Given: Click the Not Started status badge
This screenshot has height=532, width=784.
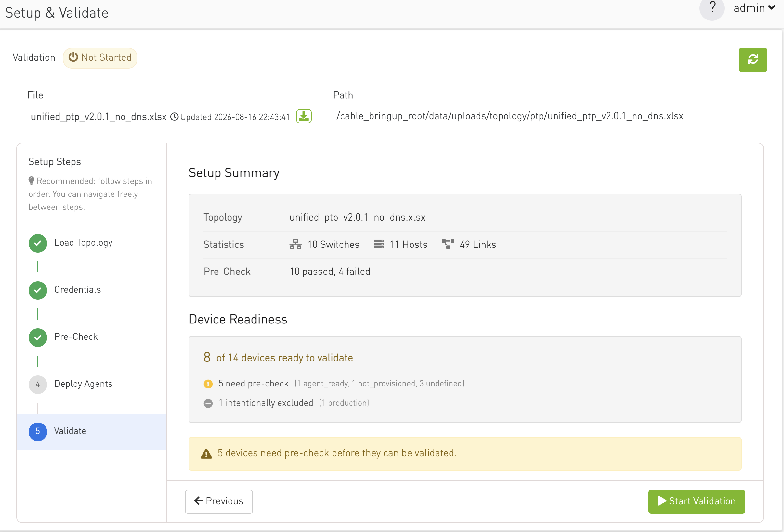Looking at the screenshot, I should 100,58.
